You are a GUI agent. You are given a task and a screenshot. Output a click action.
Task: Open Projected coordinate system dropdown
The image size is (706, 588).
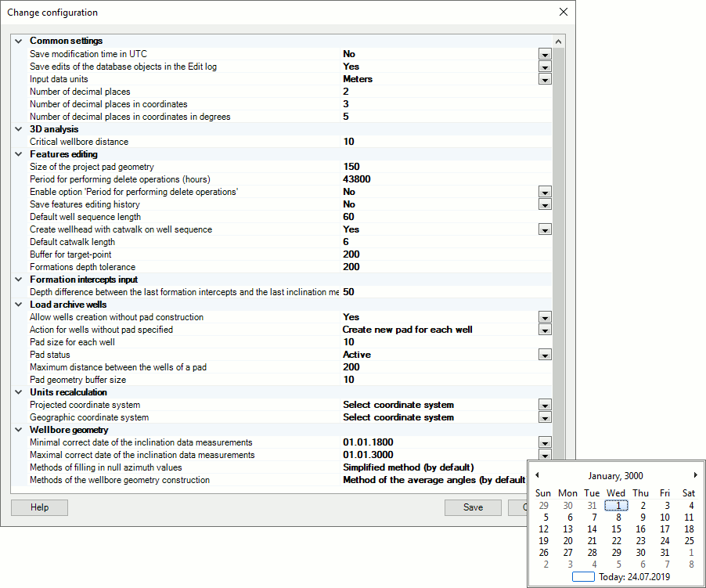coord(545,406)
